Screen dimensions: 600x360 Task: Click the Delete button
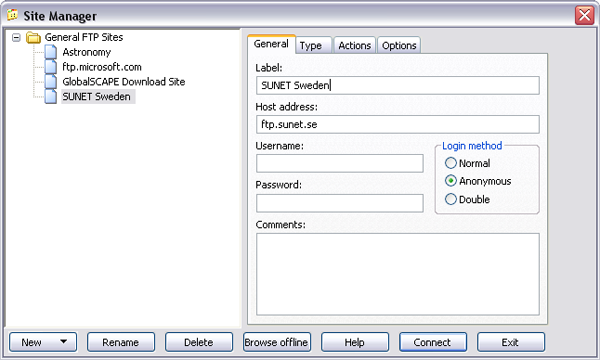(199, 342)
